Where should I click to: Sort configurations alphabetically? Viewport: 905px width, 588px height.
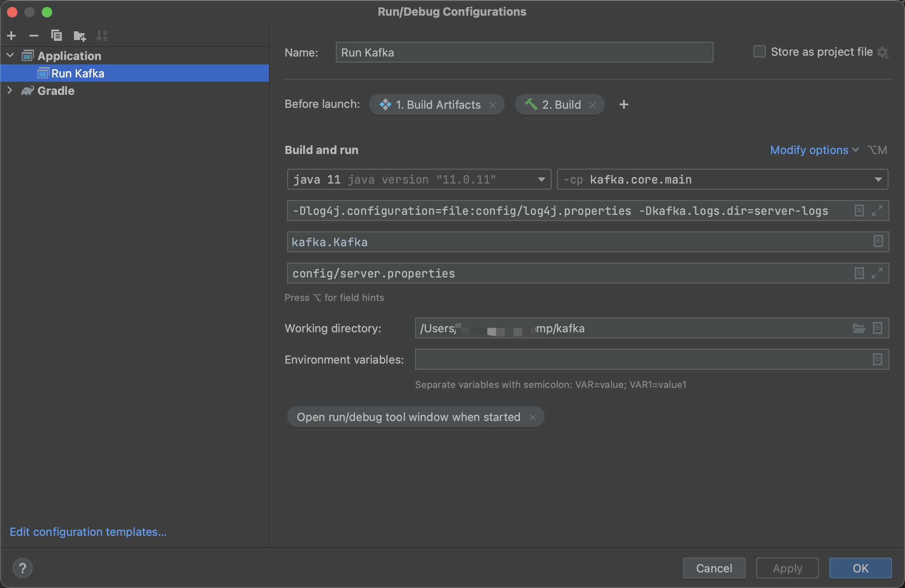(x=102, y=36)
